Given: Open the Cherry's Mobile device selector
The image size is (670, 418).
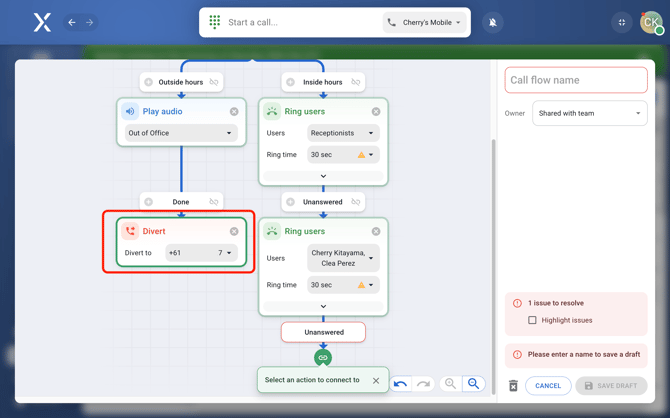Looking at the screenshot, I should tap(426, 22).
